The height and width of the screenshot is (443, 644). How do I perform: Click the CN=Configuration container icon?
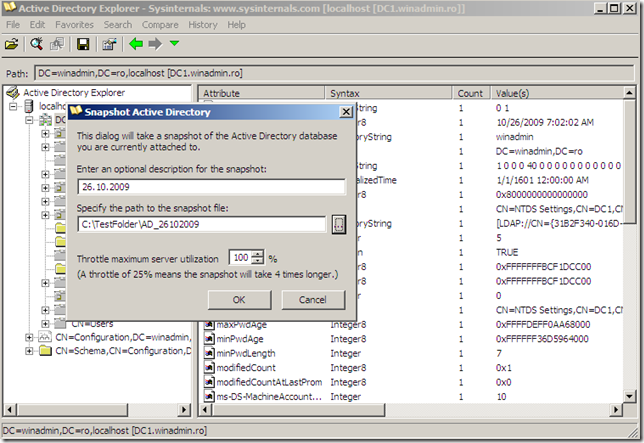pos(45,337)
